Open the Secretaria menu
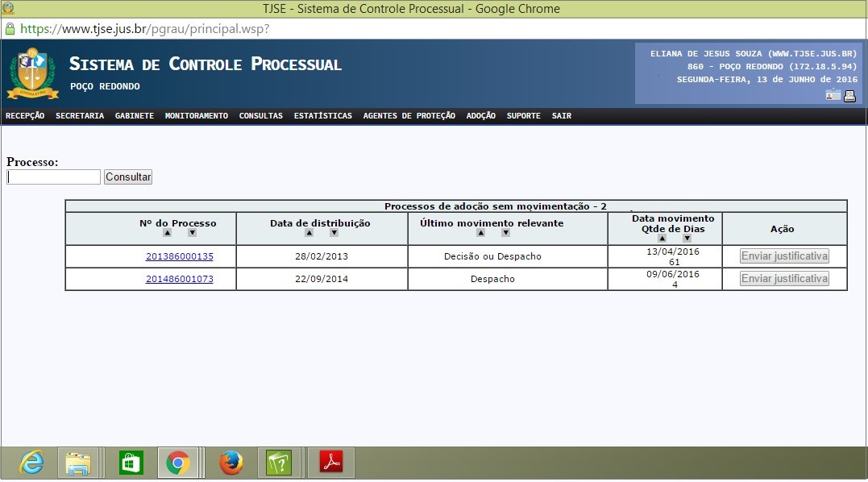This screenshot has width=868, height=482. pos(80,116)
